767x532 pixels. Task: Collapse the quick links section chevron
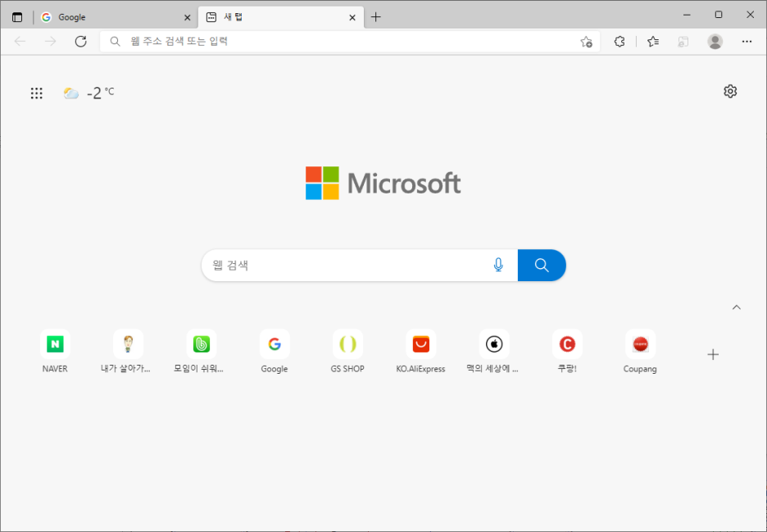(x=736, y=307)
